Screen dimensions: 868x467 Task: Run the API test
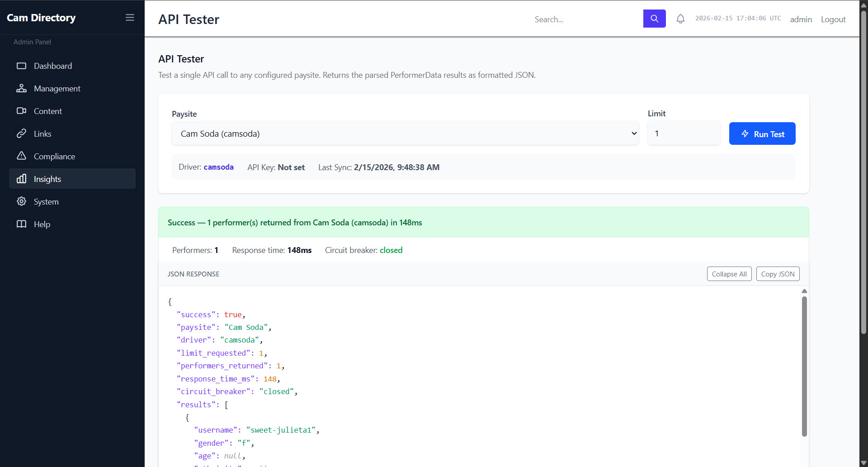pos(762,134)
